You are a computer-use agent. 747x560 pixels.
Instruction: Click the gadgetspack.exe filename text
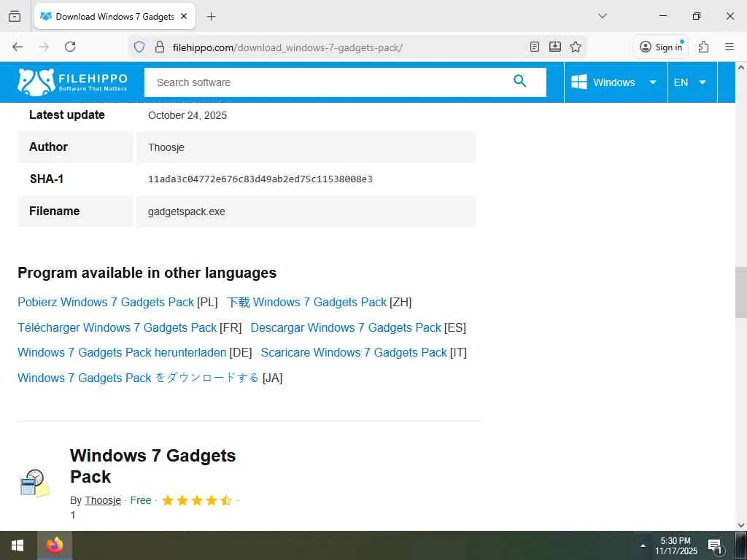point(186,211)
